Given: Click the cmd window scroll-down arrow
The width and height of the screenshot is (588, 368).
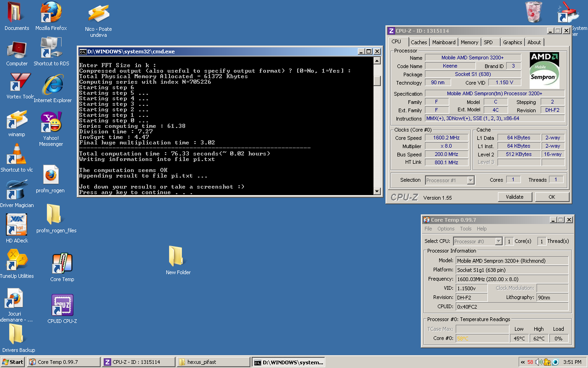Looking at the screenshot, I should pos(377,191).
